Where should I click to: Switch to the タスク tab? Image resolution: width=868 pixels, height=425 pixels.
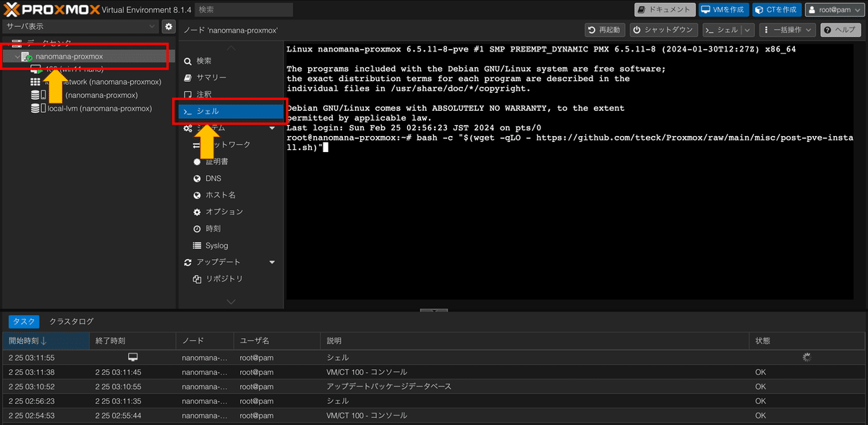pos(23,321)
